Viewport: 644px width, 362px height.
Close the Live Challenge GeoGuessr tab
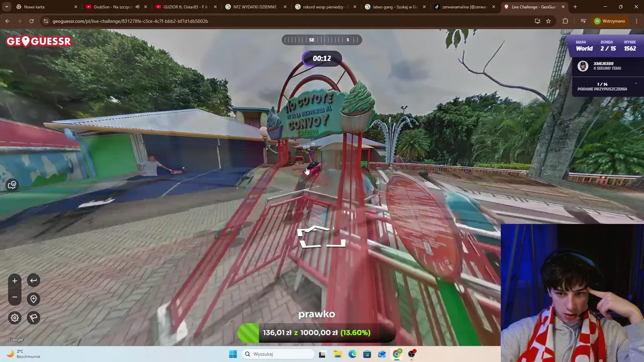pyautogui.click(x=563, y=7)
